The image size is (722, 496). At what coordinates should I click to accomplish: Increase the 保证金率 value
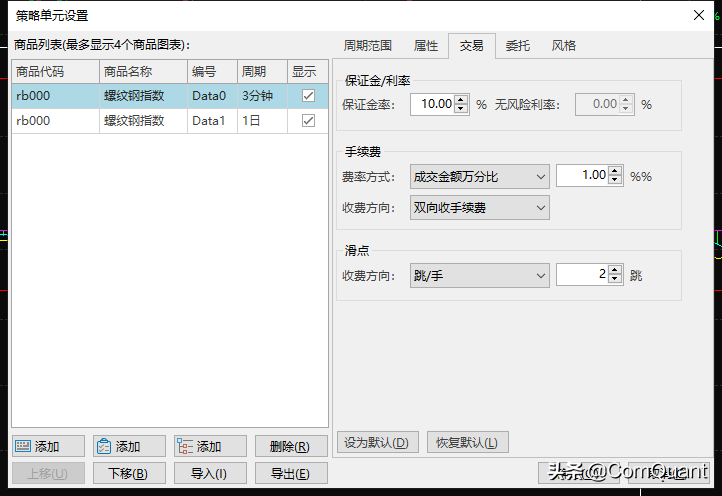click(x=461, y=99)
